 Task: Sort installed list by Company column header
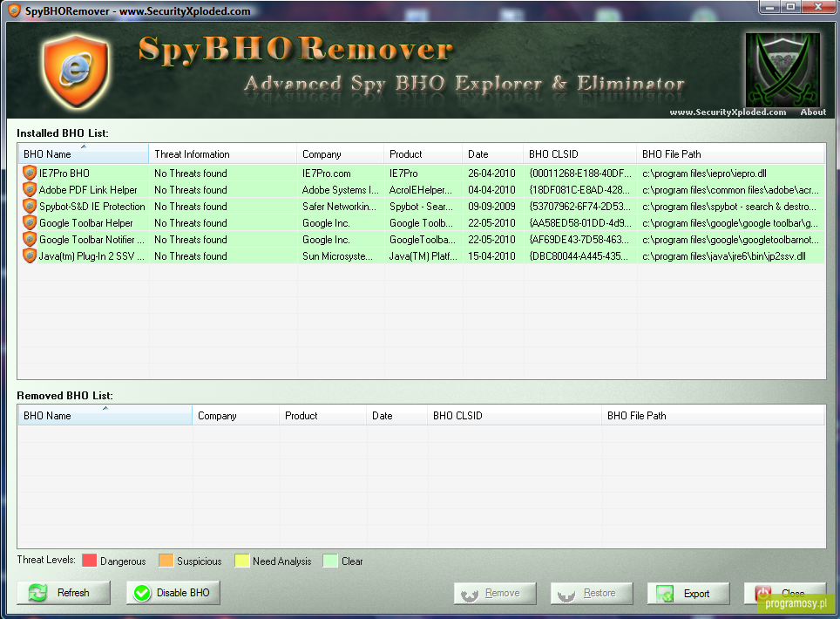pyautogui.click(x=340, y=153)
